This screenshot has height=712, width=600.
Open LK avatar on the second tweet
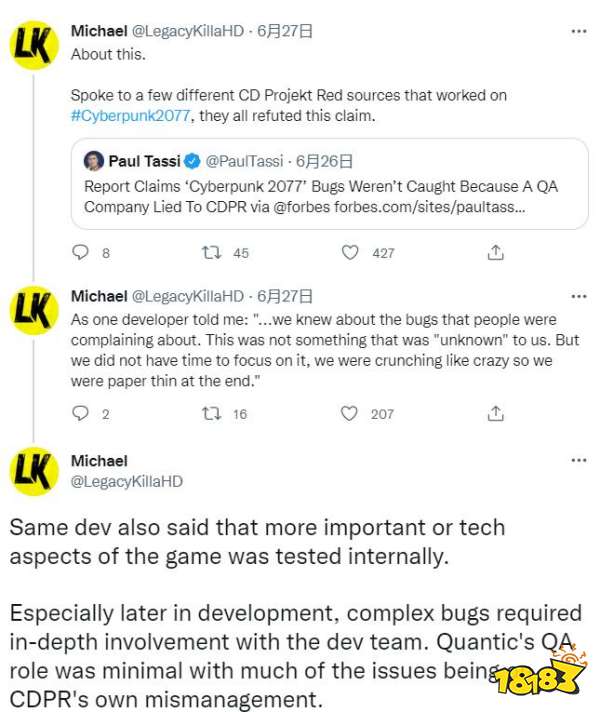pos(34,310)
